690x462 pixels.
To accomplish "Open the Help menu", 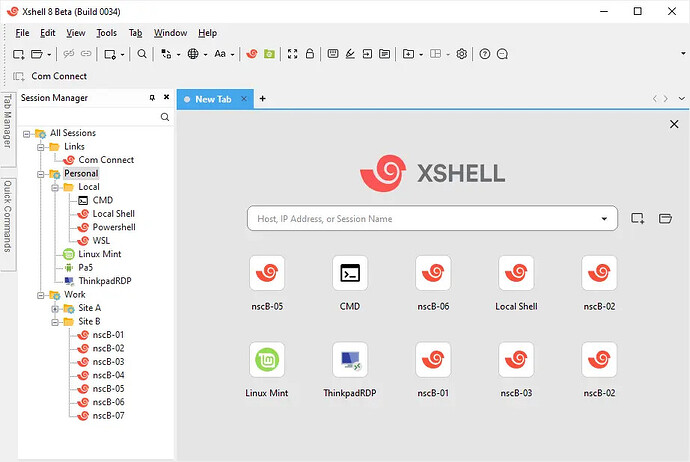I will pos(207,33).
